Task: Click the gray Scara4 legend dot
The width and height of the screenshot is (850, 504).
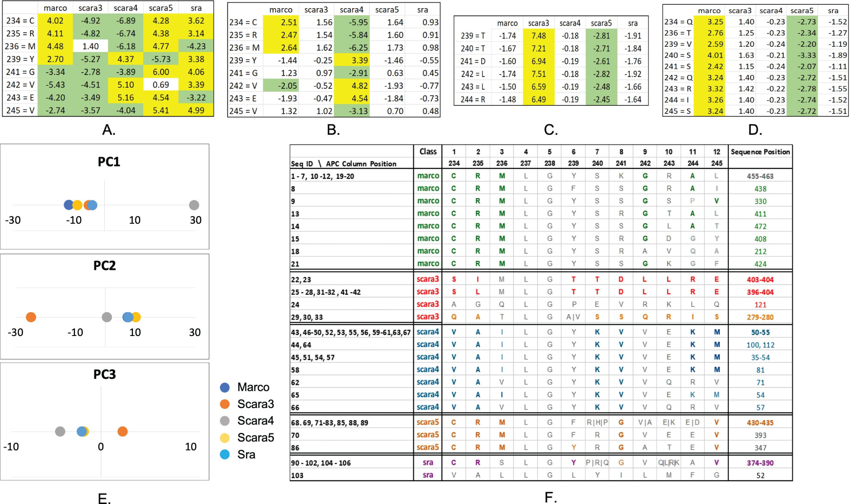Action: coord(225,421)
